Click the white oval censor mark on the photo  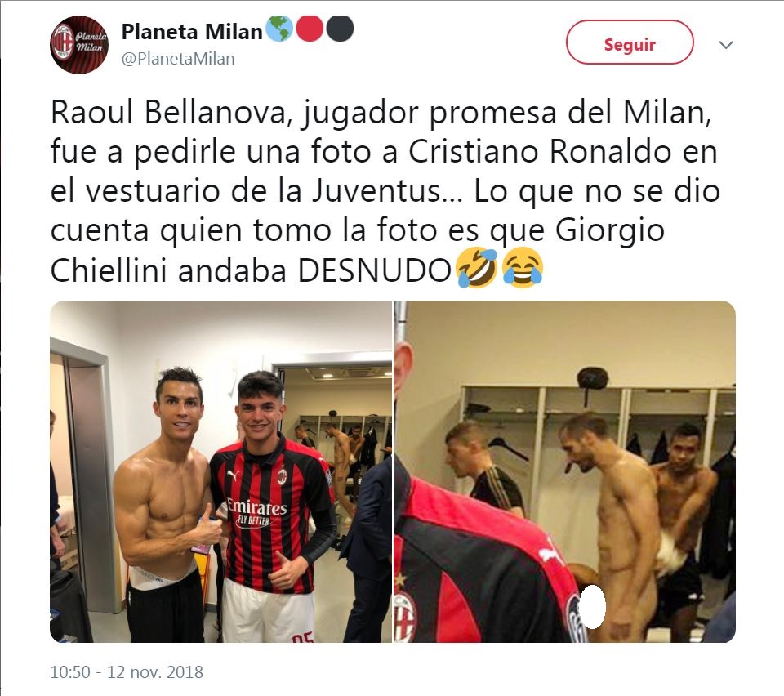coord(593,606)
